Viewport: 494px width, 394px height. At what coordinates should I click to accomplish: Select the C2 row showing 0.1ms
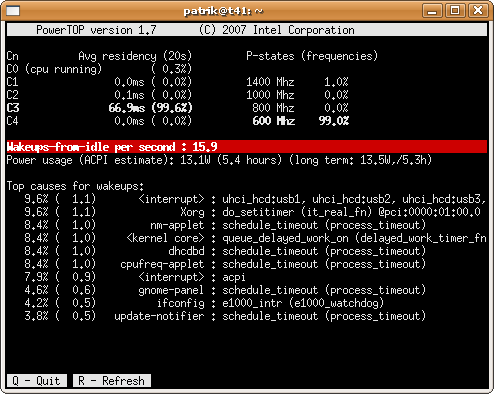(x=99, y=95)
